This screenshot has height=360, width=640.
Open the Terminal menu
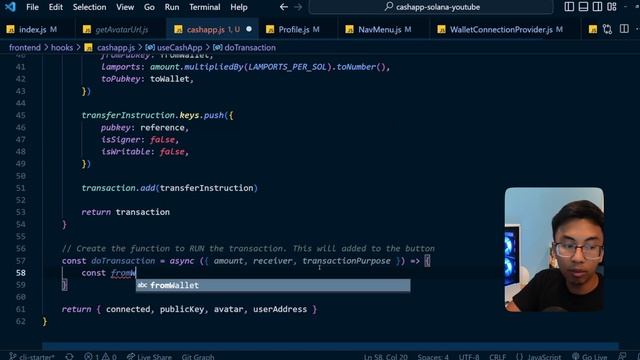[204, 7]
